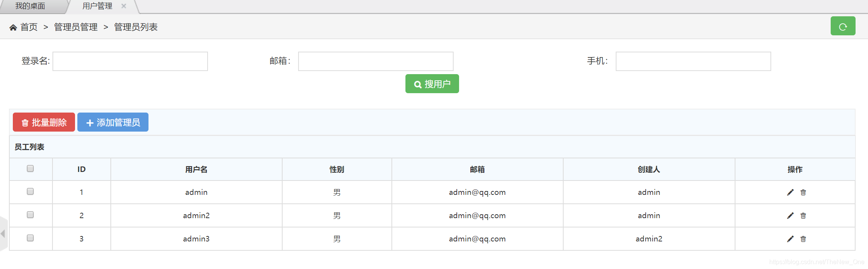
Task: Click the ID column header
Action: [x=82, y=169]
